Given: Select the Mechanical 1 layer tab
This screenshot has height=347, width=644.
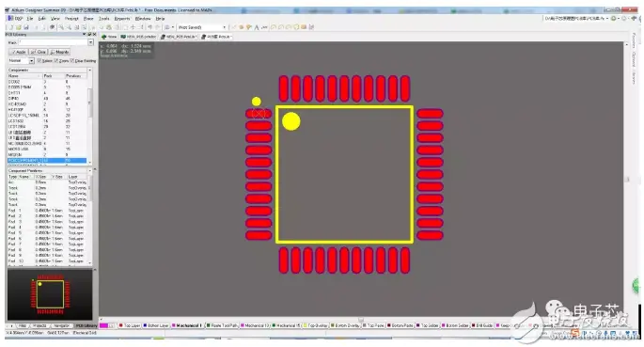Looking at the screenshot, I should [187, 325].
